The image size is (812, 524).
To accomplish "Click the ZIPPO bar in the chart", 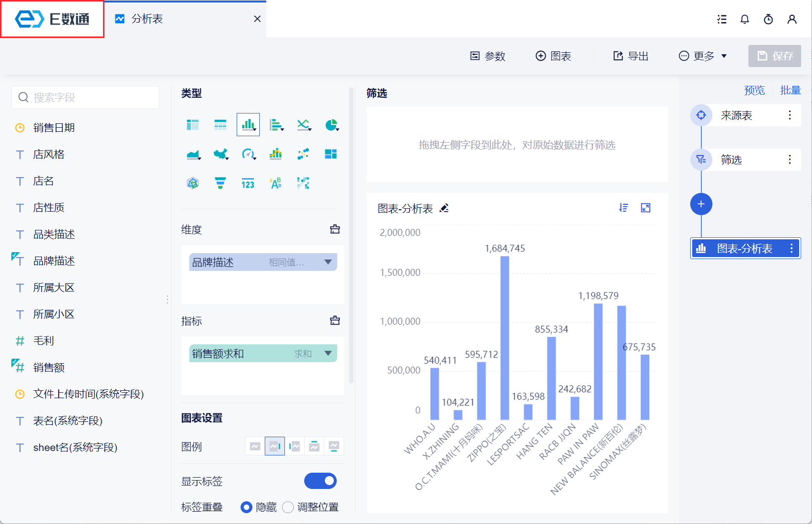I will pos(505,338).
